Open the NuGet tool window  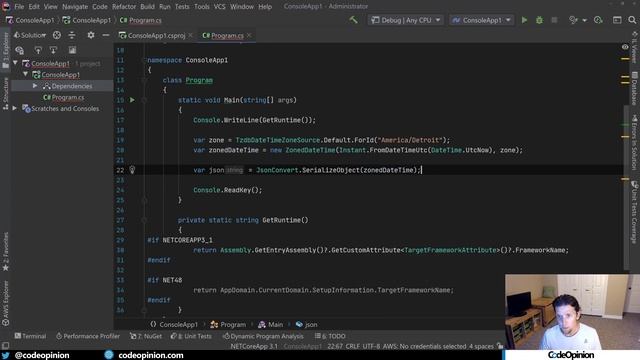[x=146, y=336]
